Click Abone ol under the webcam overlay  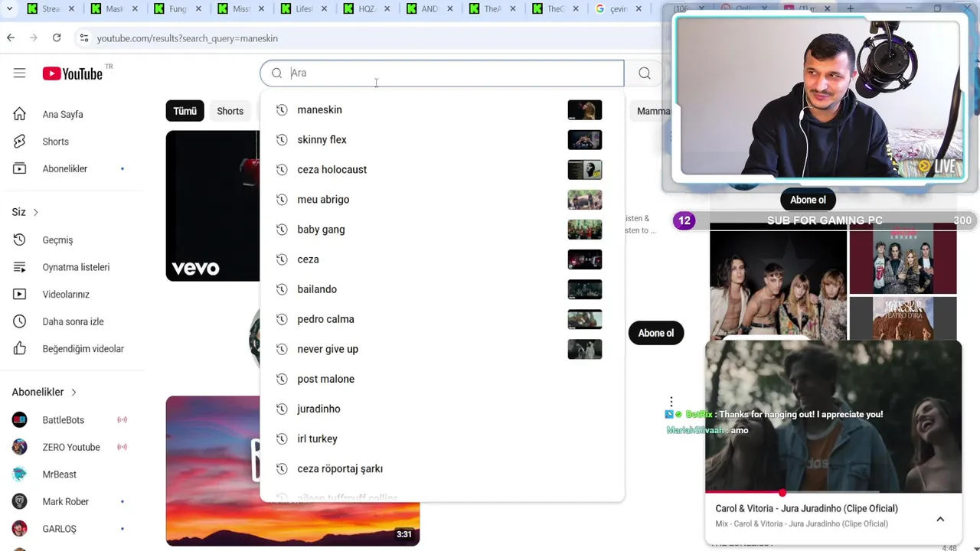point(808,200)
